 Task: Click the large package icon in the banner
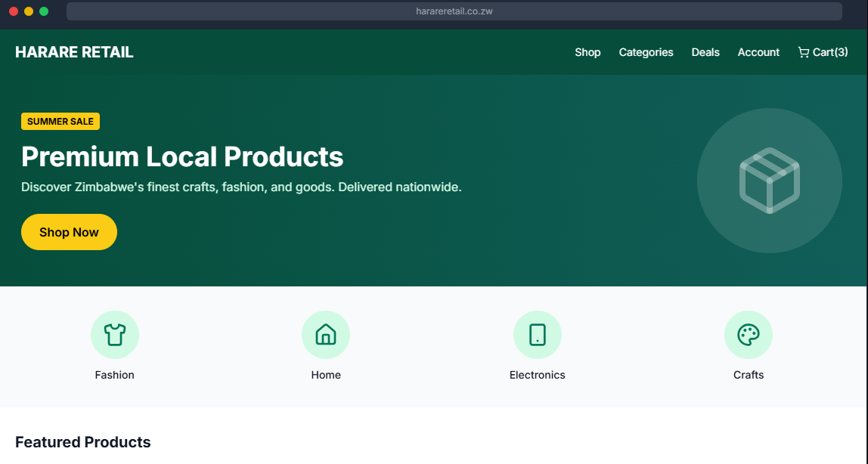769,181
